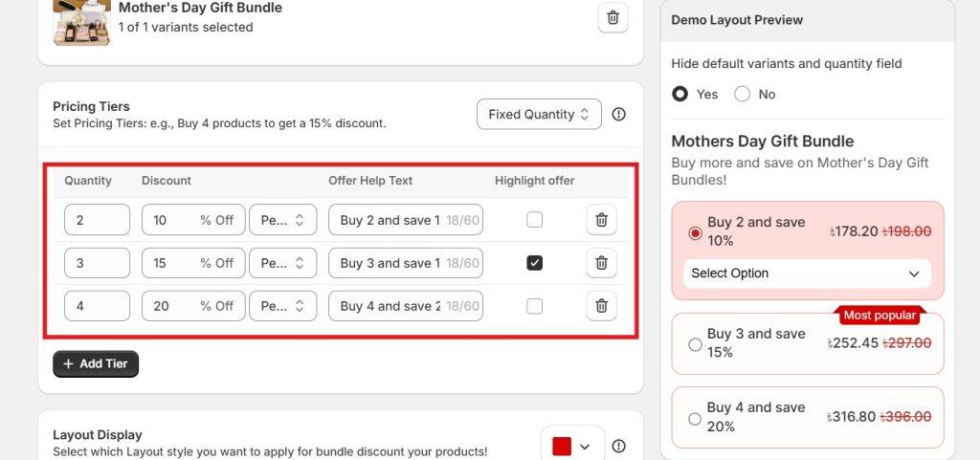980x460 pixels.
Task: Uncheck highlight offer for the 15% tier
Action: (534, 263)
